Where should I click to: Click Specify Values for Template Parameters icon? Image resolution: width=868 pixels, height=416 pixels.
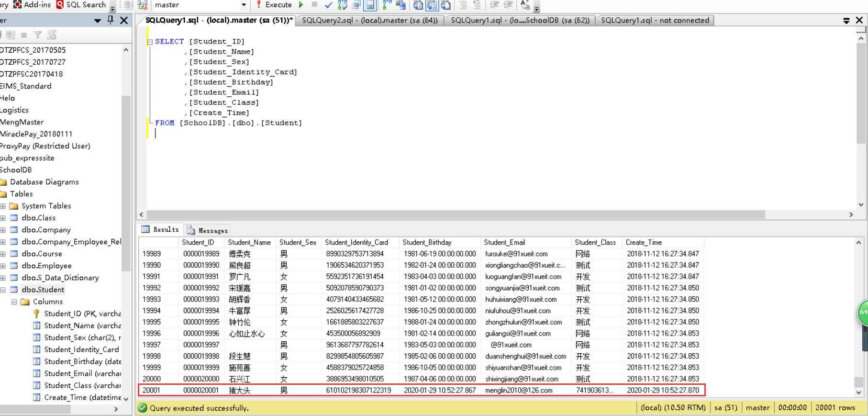click(x=525, y=5)
